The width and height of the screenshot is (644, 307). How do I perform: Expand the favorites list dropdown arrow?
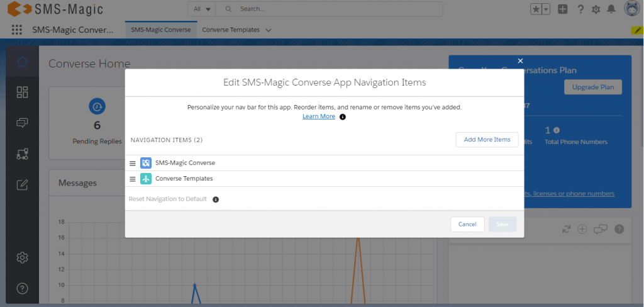[x=546, y=9]
